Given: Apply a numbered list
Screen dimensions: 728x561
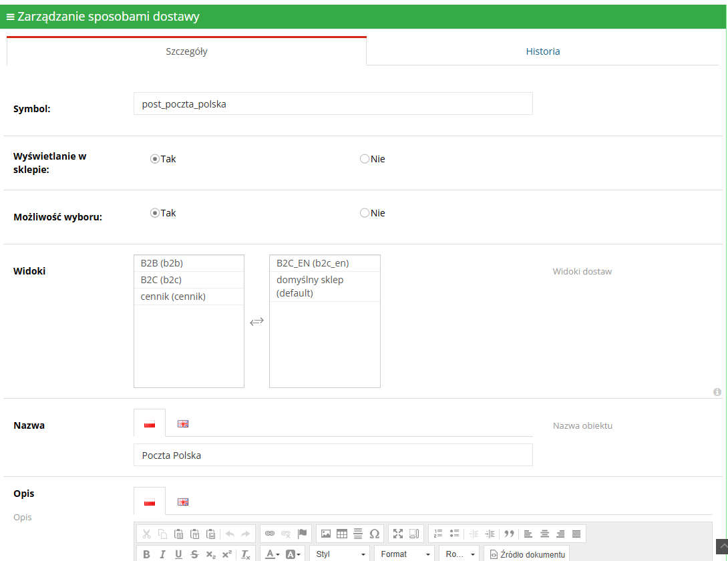Looking at the screenshot, I should pos(438,534).
